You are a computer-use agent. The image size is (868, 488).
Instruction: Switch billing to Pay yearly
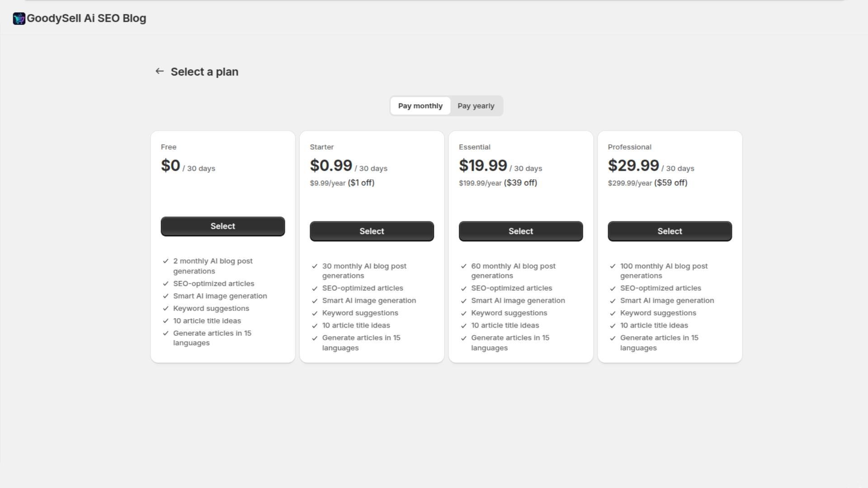coord(476,106)
